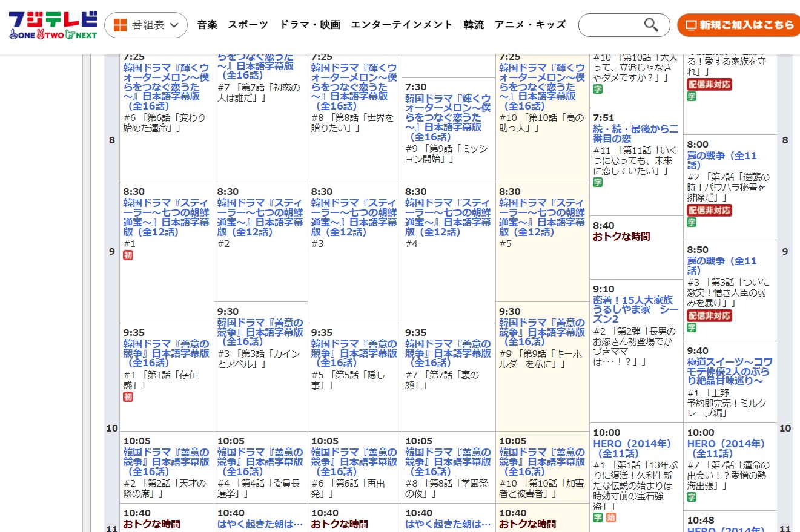Click episode text 「第6話「変わり始めた運命」」
The image size is (800, 532).
click(164, 123)
